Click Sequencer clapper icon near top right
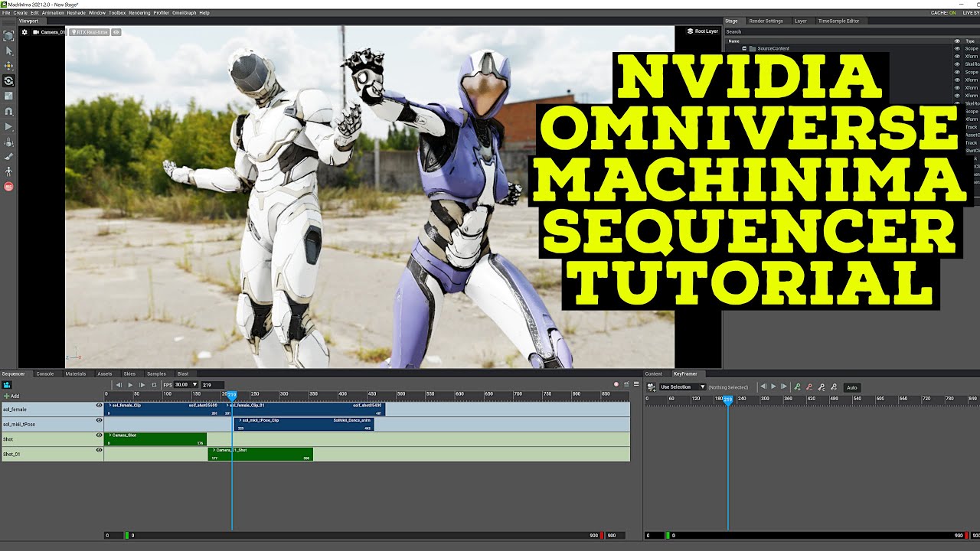Viewport: 980px width, 551px height. (627, 384)
